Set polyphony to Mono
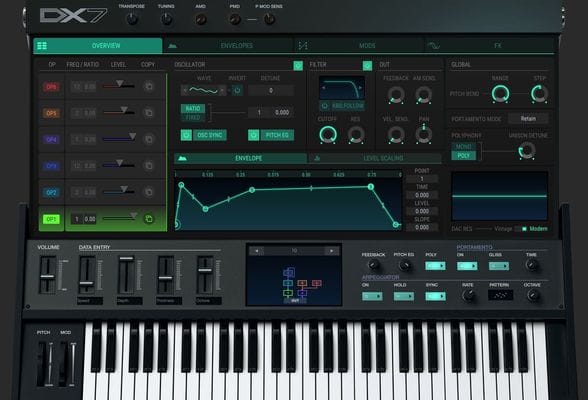The width and height of the screenshot is (588, 400). point(464,147)
